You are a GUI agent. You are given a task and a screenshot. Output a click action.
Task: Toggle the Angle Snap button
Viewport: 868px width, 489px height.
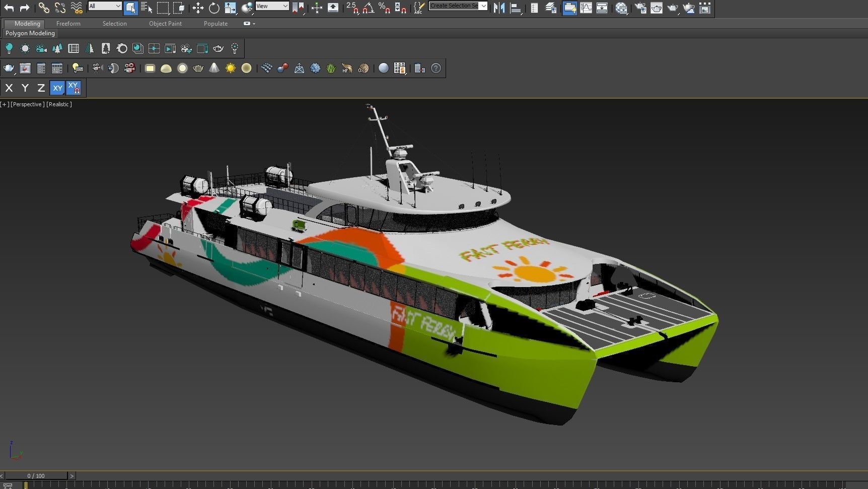tap(369, 8)
